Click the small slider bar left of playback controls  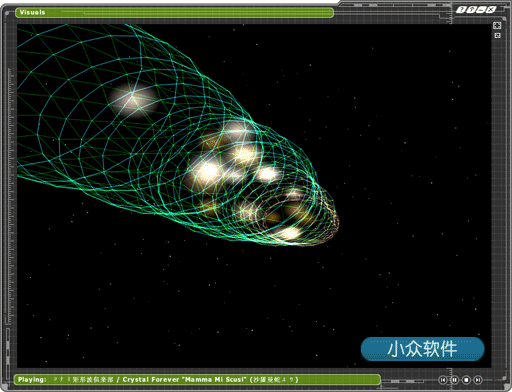403,381
